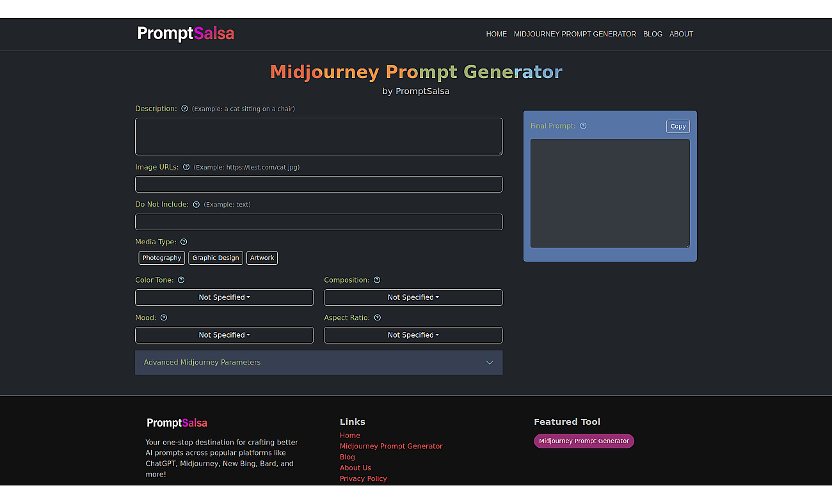Click the help icon next to Composition

point(377,280)
